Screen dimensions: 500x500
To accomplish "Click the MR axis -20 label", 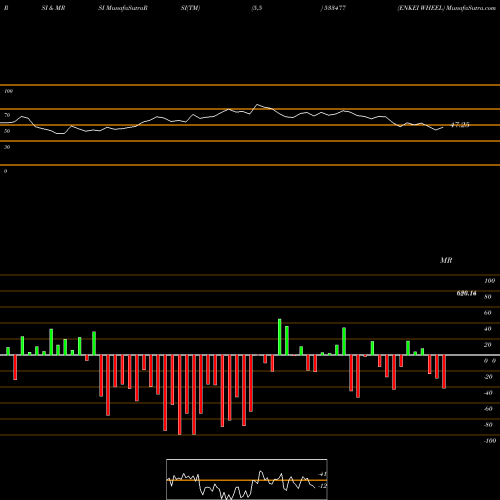I will click(x=488, y=377).
